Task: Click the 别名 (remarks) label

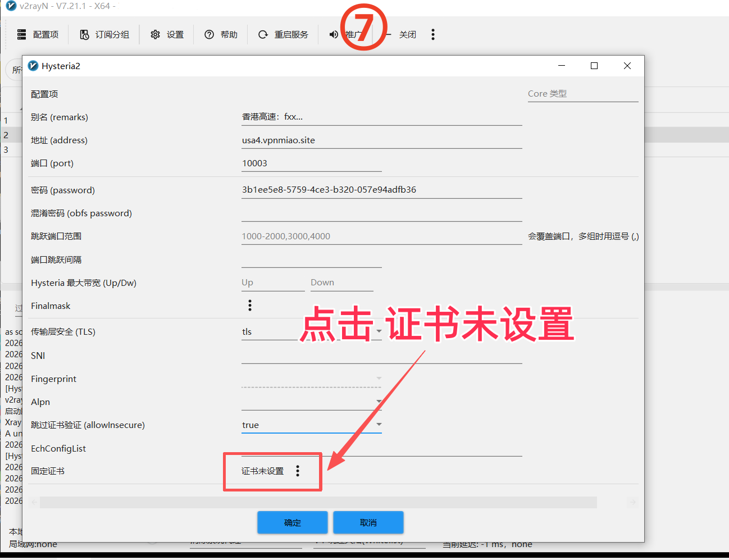Action: pyautogui.click(x=60, y=117)
